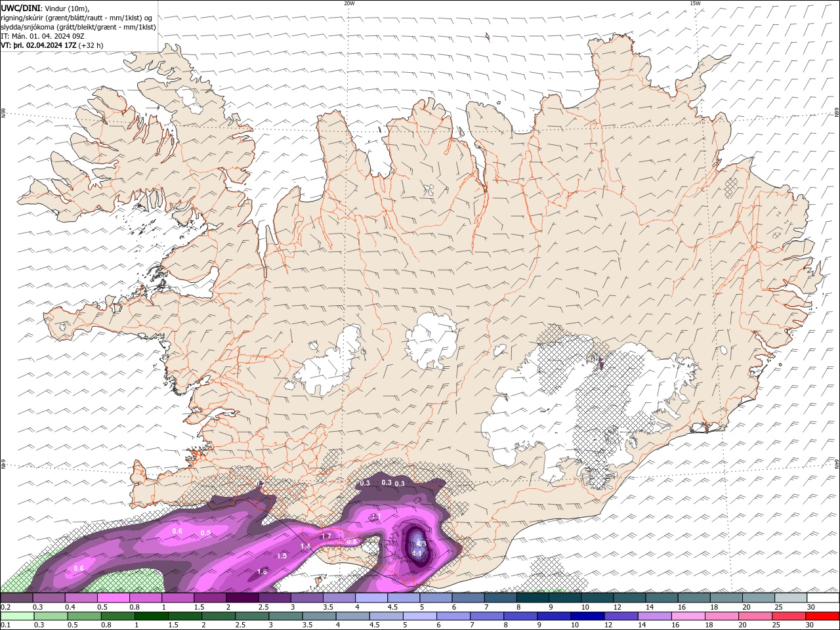Screen dimensions: 840x630
Task: Click the snow legend swatch between 0.2 and 0.3
Action: click(16, 598)
